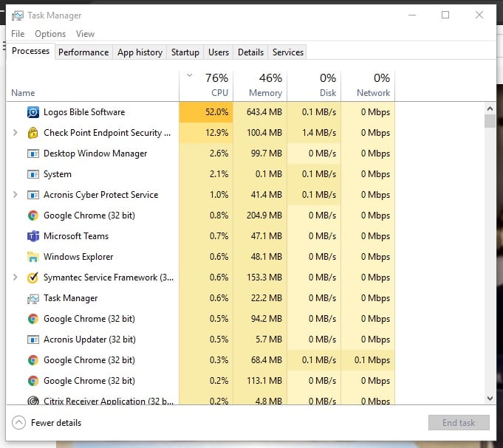
Task: Click the Chrome icon using 94.2 MB
Action: point(33,319)
